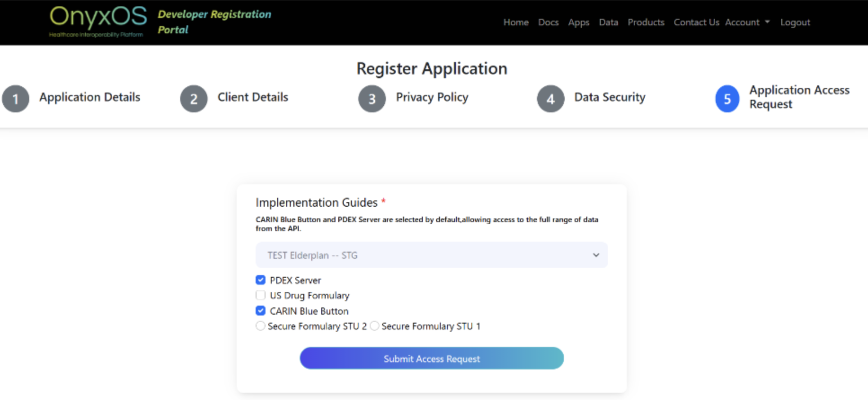Viewport: 868px width, 400px height.
Task: Uncheck the PDEX Server checkbox
Action: coord(261,280)
